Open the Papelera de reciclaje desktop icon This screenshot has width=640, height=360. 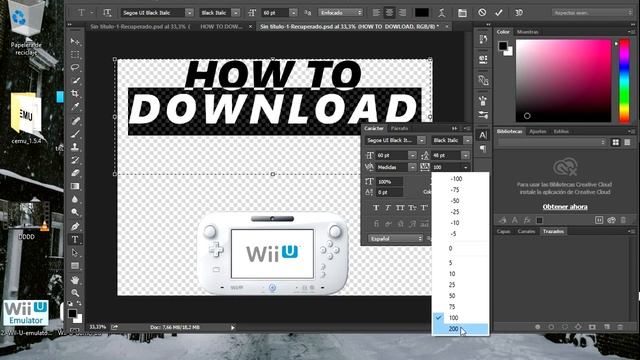point(27,29)
